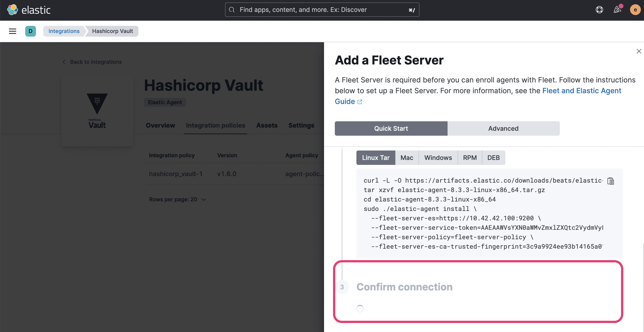Click the notifications bell icon
The height and width of the screenshot is (332, 644).
coord(617,10)
